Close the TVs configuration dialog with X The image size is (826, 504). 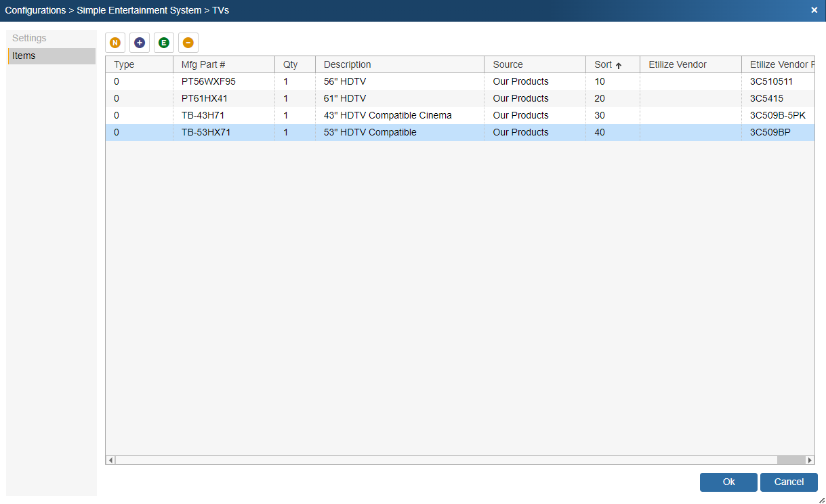814,10
